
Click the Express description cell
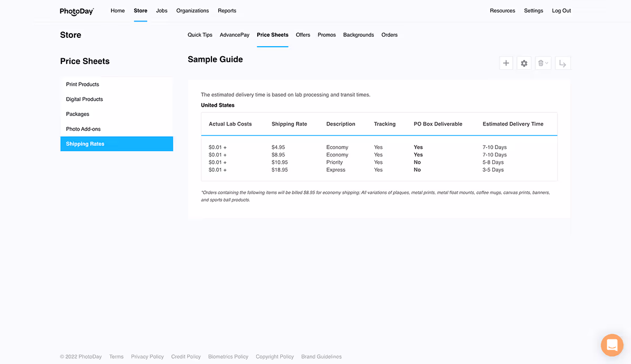(x=336, y=170)
